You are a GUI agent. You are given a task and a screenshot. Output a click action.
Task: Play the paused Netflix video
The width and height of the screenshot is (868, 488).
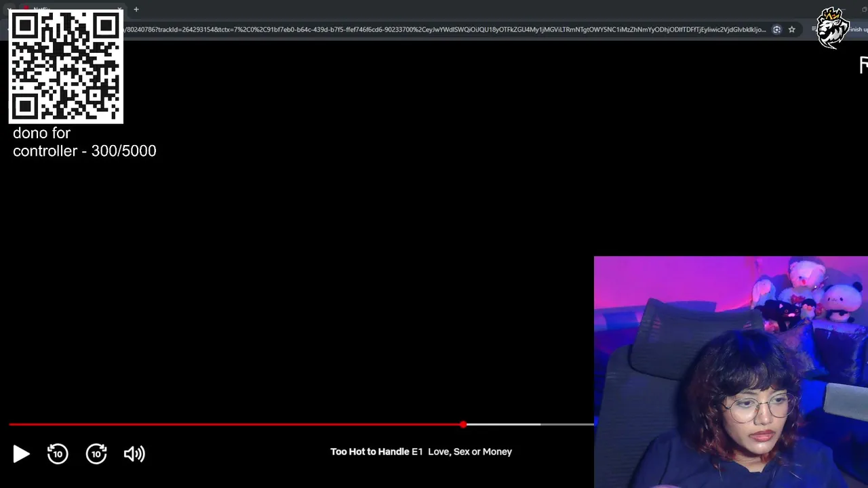click(21, 453)
